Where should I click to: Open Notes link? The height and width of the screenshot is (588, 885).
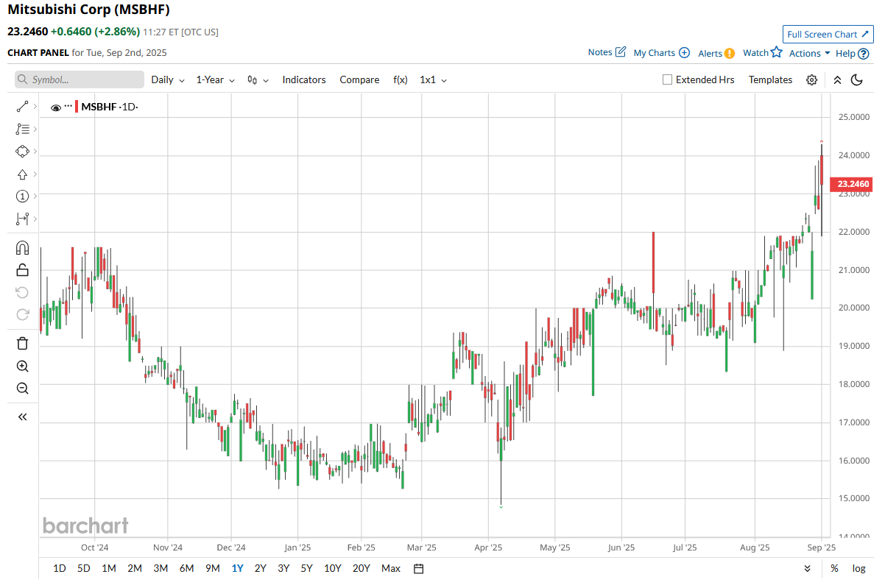607,52
